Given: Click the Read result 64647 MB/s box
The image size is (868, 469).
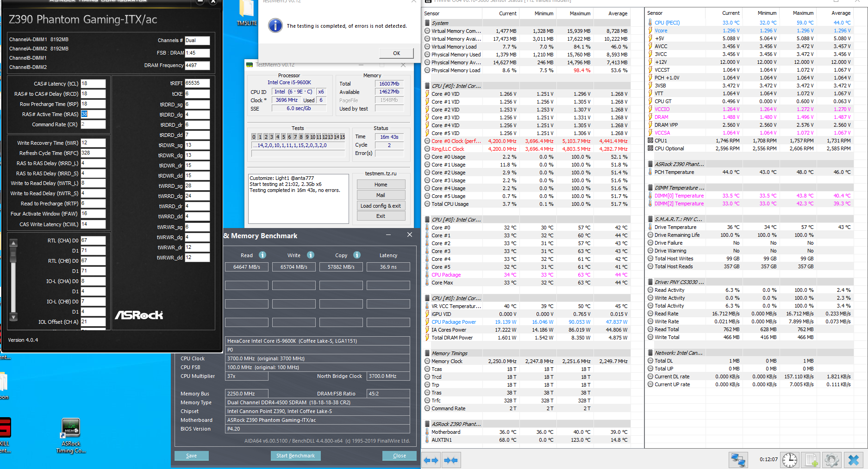Looking at the screenshot, I should point(247,267).
